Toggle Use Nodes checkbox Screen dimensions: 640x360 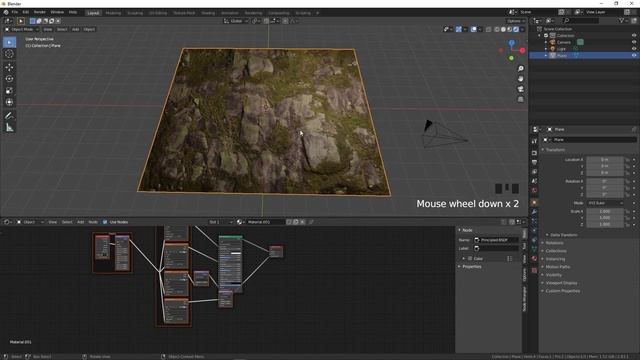click(105, 222)
